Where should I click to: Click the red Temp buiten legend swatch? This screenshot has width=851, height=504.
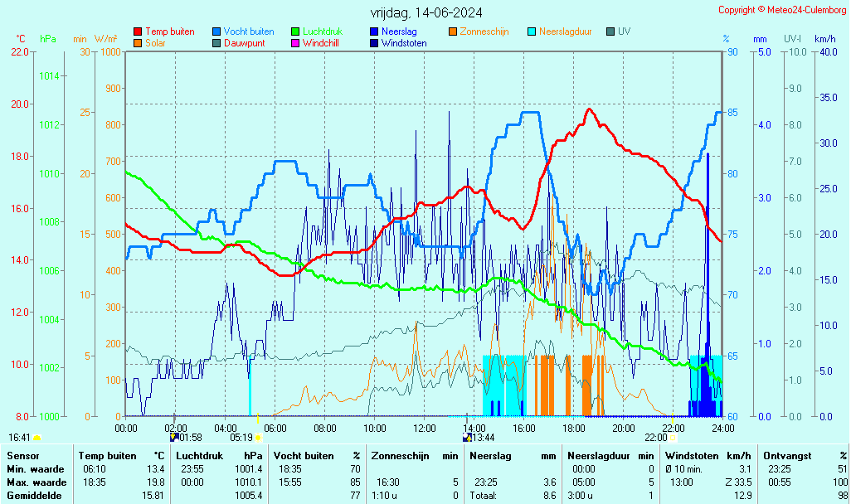click(138, 31)
